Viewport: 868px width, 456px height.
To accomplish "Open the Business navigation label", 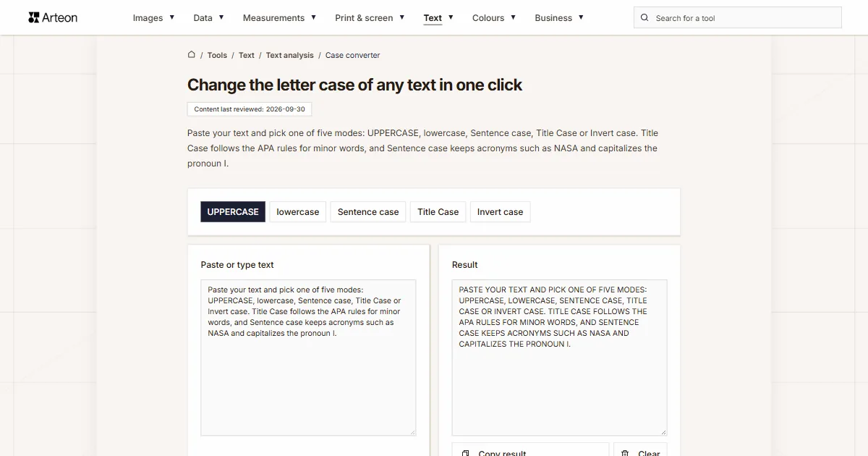I will click(x=553, y=18).
